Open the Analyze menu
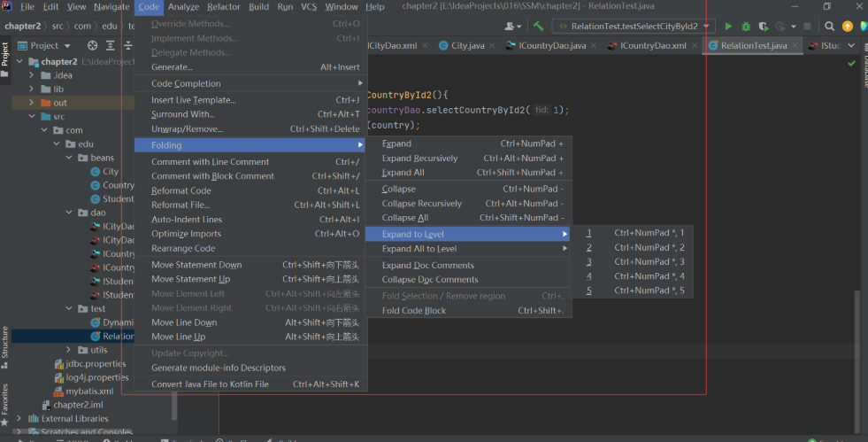This screenshot has height=442, width=868. pyautogui.click(x=183, y=7)
